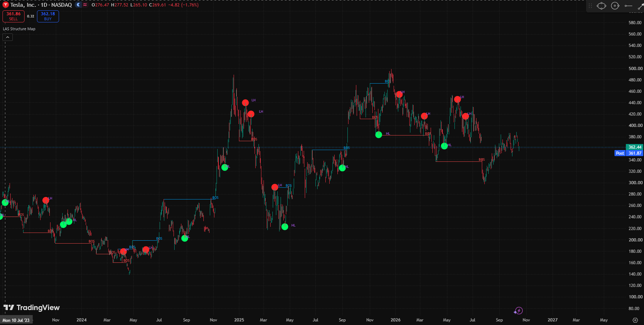
Task: Click the Tesla logo symbol icon
Action: (x=6, y=5)
